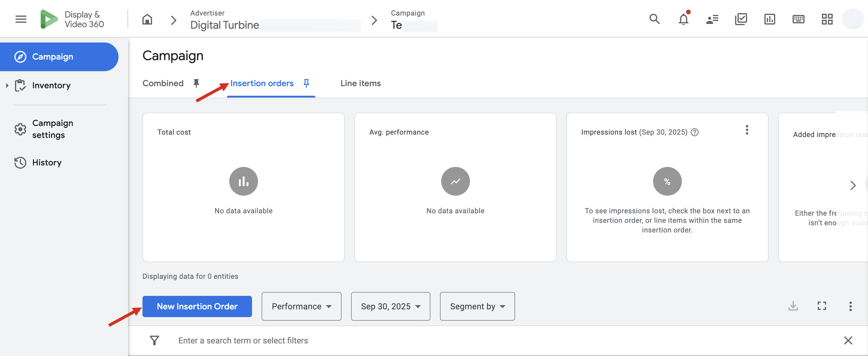Click the home icon in breadcrumb
Image resolution: width=868 pixels, height=356 pixels.
(x=147, y=19)
